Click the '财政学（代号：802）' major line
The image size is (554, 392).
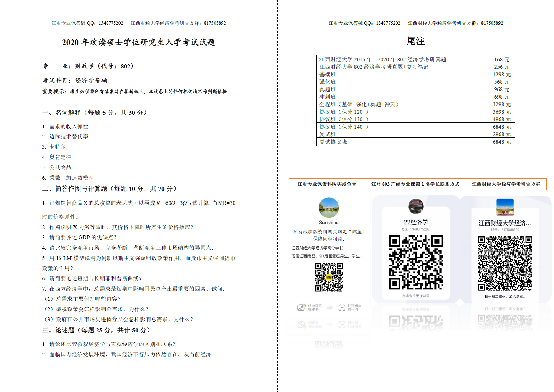[x=104, y=66]
